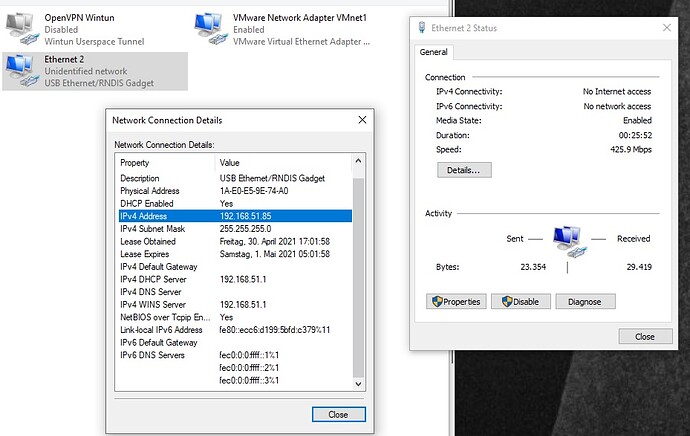Image resolution: width=690 pixels, height=436 pixels.
Task: Select the Ethernet 2 adapter icon
Action: (22, 70)
